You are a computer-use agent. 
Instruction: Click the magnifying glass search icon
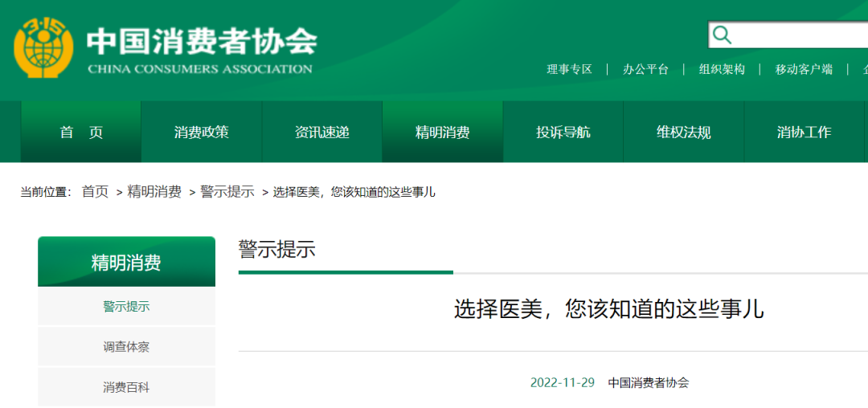pyautogui.click(x=723, y=35)
